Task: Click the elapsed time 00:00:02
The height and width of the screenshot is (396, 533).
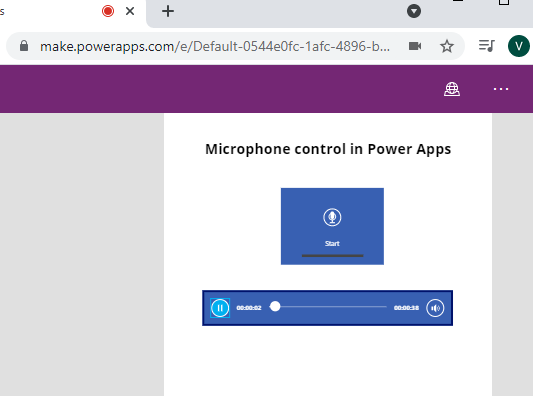Action: pos(249,308)
